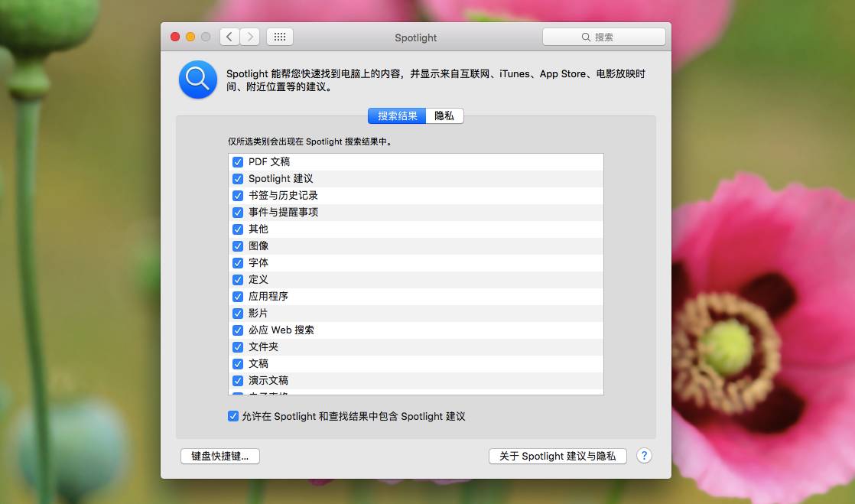The height and width of the screenshot is (504, 855).
Task: Switch to the 隐私 tab
Action: [x=444, y=116]
